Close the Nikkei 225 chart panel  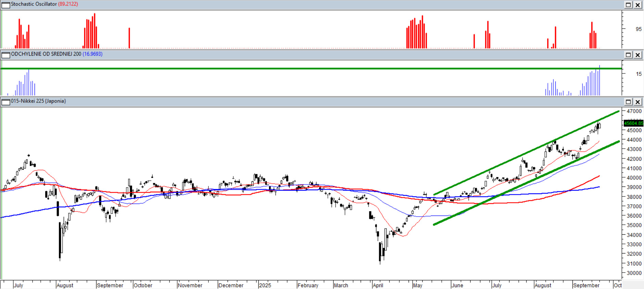click(x=638, y=102)
